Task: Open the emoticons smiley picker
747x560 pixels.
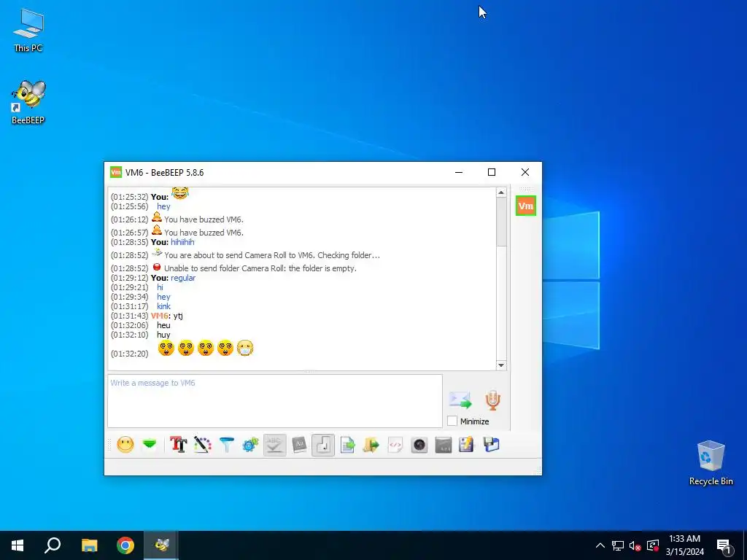Action: [125, 445]
